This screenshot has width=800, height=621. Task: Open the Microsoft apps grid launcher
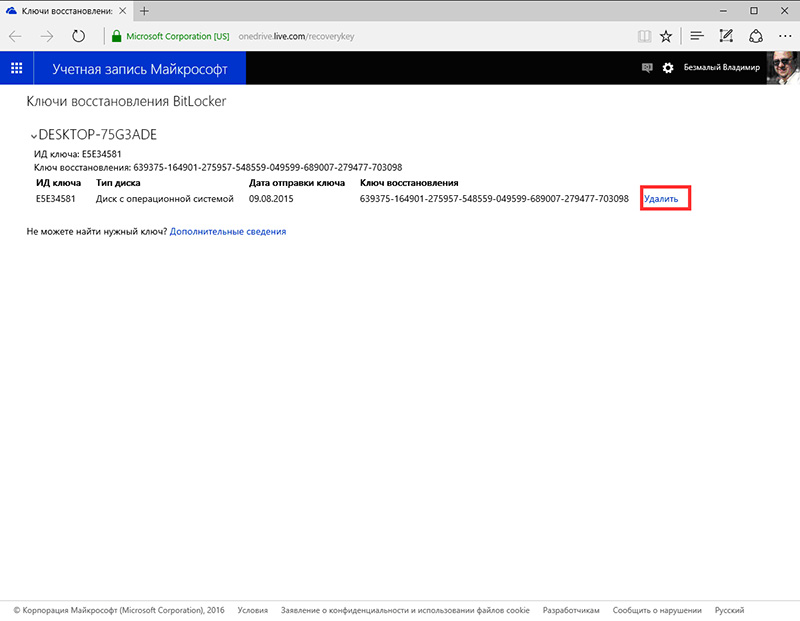click(x=16, y=68)
